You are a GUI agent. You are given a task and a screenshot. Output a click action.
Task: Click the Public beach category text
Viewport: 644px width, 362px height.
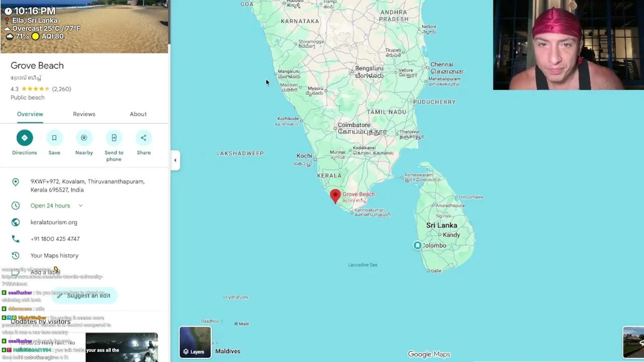point(28,98)
